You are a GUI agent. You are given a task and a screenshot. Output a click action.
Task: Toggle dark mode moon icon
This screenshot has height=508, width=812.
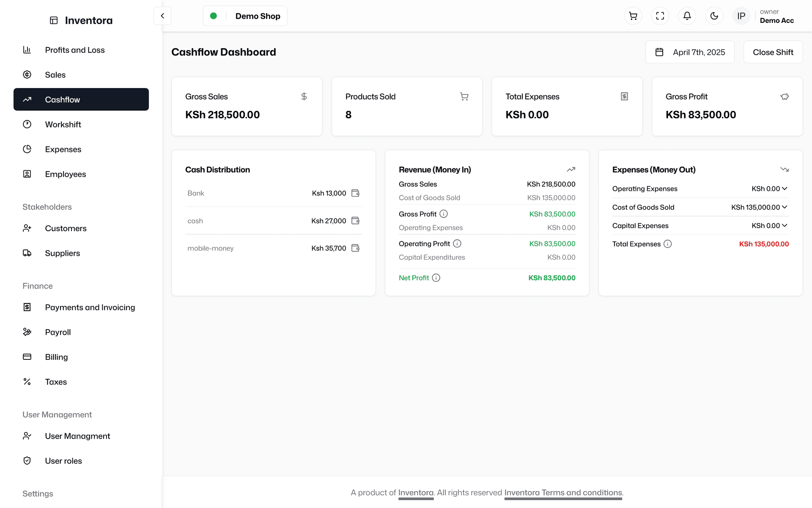pos(714,16)
